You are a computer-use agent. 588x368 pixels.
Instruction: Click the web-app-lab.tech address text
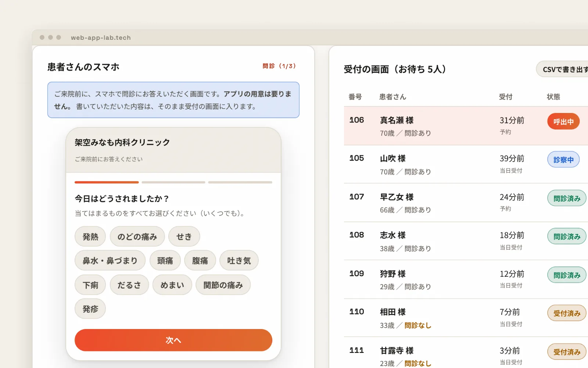click(x=101, y=38)
